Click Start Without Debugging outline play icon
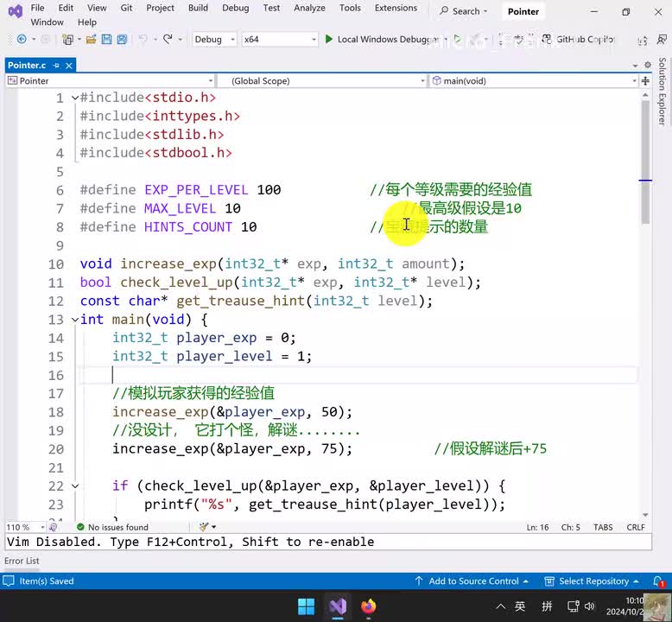Screen dimensions: 672x622 tap(458, 40)
